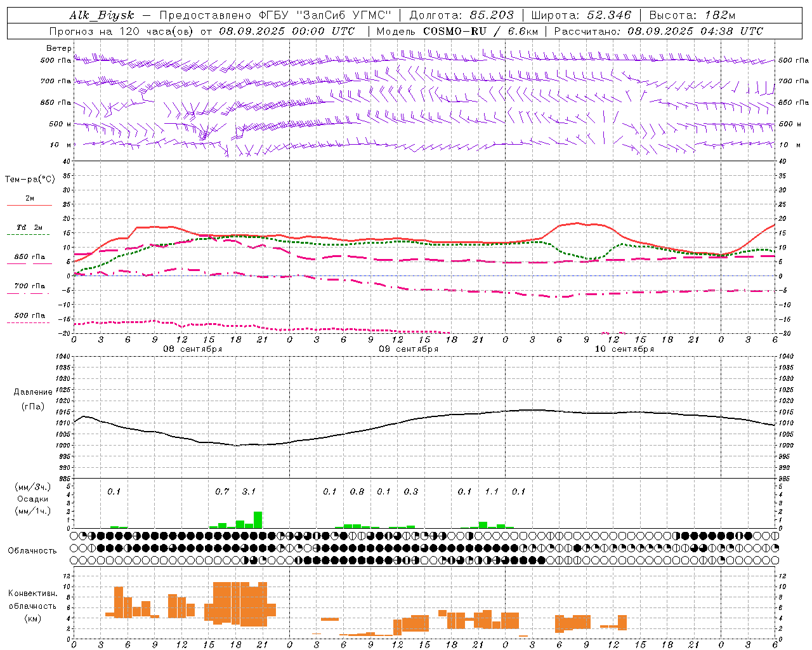Screen dimensions: 812x650
Task: Select the provider text ФГБУ "ЗапСиб УГМС"
Action: (x=325, y=15)
